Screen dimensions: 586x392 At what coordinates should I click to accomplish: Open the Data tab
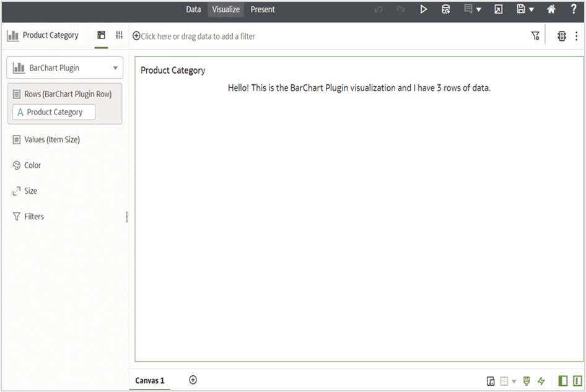tap(193, 9)
